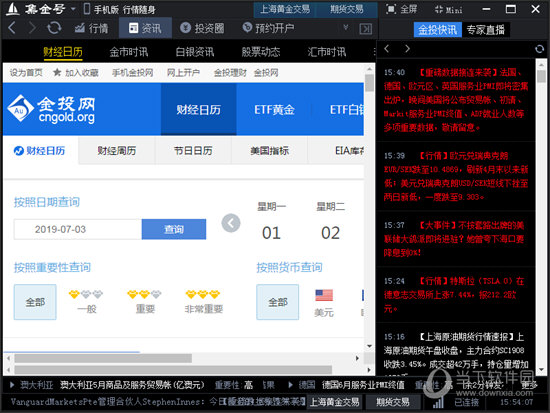Switch to 财经周历 sub tab

click(116, 151)
